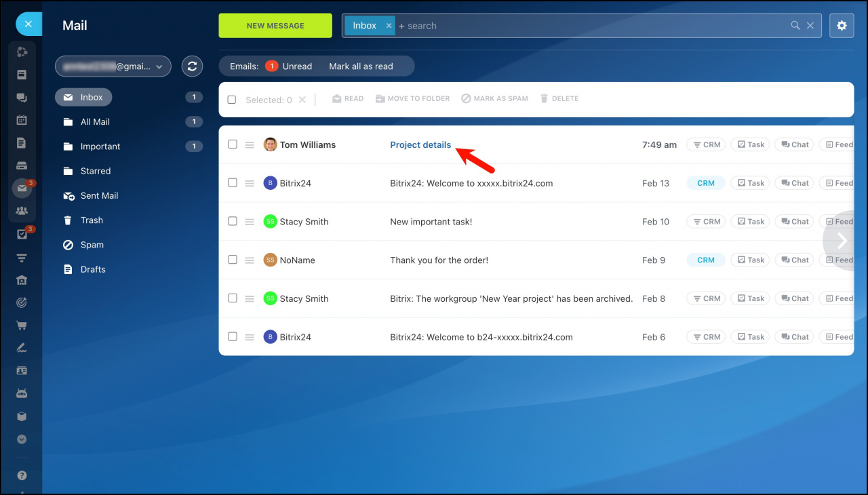Open the target icon in the sidebar
868x495 pixels.
(22, 302)
